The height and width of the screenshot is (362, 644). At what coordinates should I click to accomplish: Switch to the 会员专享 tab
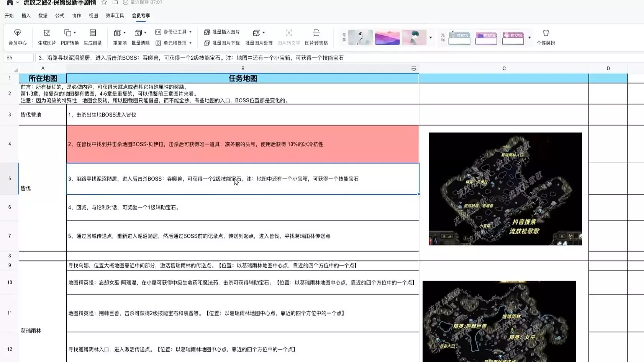141,16
